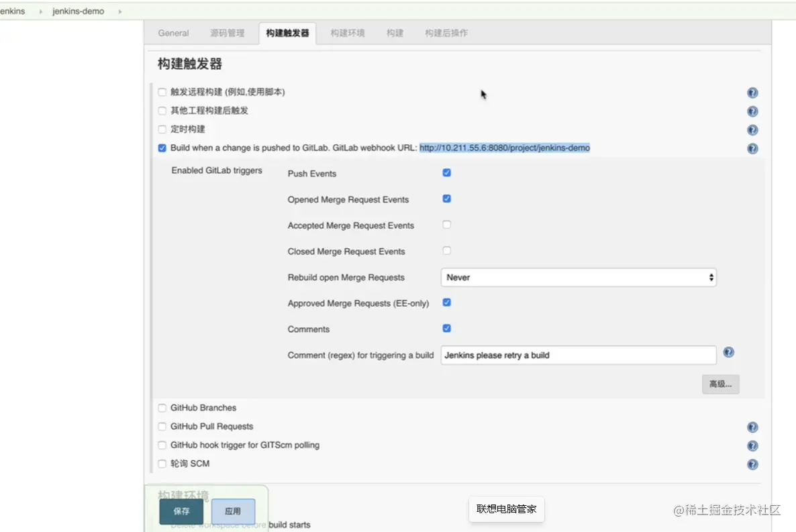This screenshot has height=532, width=796.
Task: Switch to 源码管理 tab
Action: (227, 33)
